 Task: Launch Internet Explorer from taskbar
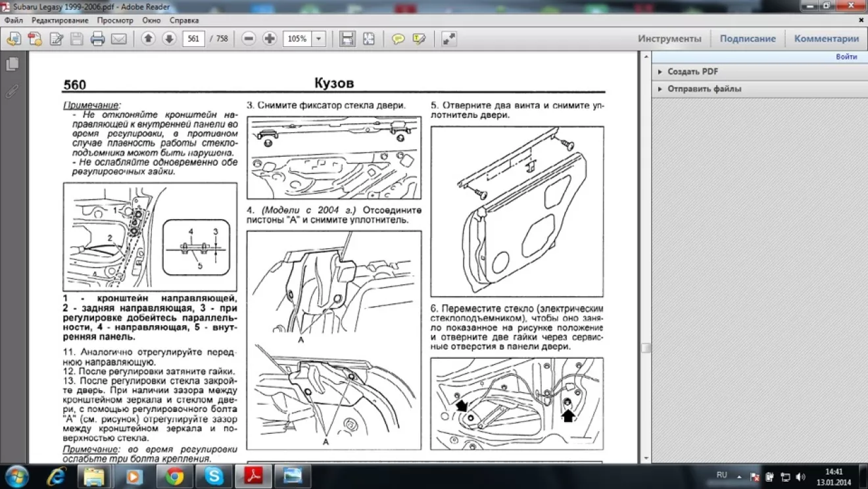[57, 476]
